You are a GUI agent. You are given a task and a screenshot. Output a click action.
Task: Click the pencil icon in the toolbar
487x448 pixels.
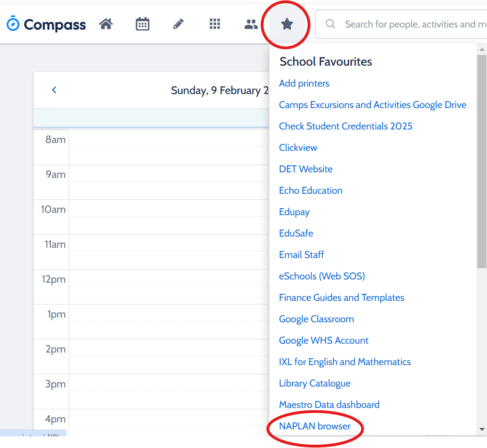178,24
